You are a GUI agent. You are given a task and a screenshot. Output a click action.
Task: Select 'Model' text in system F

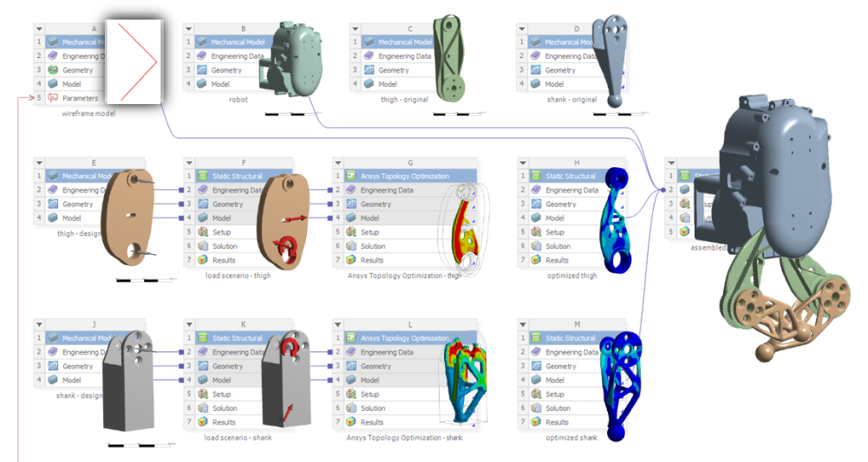click(x=221, y=218)
